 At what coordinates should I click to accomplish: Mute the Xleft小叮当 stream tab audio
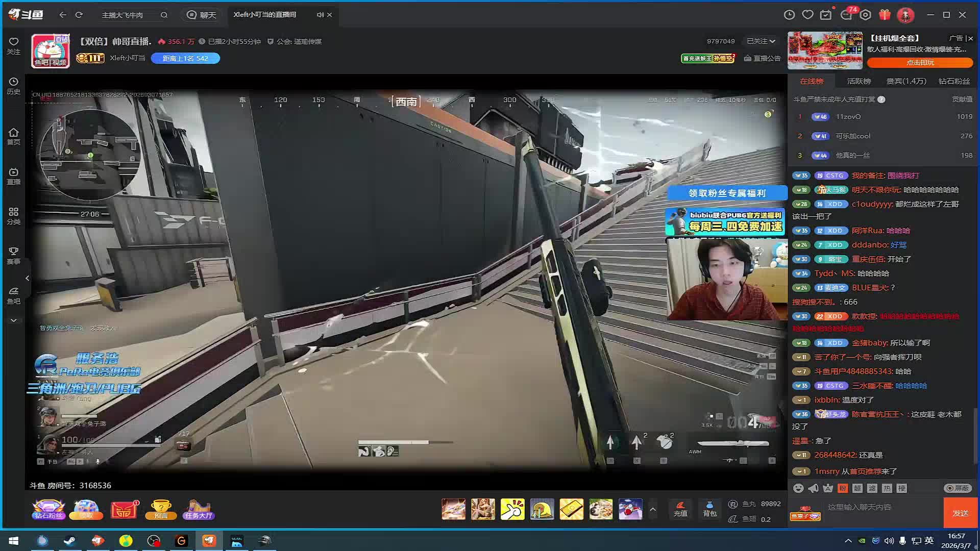pos(320,15)
